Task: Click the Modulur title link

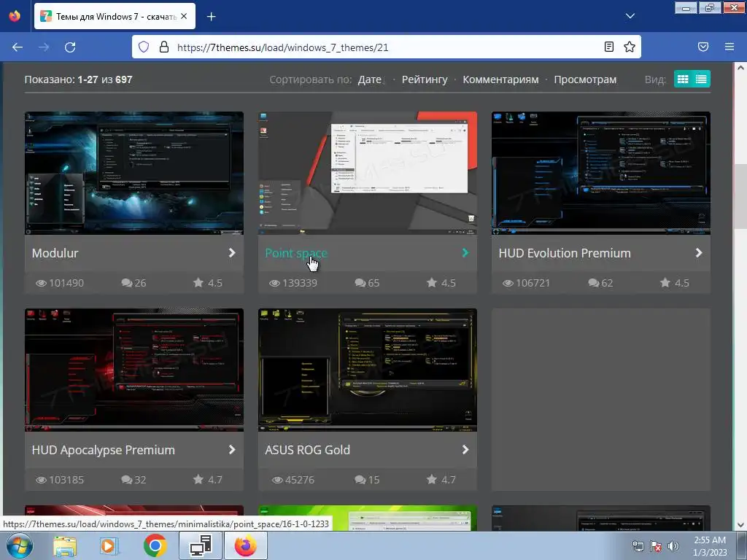Action: point(55,253)
